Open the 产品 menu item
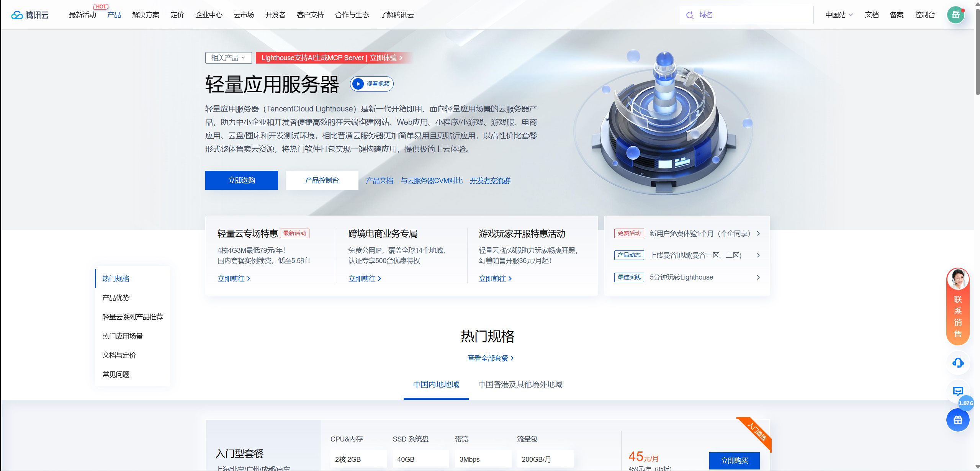The width and height of the screenshot is (980, 471). click(x=114, y=15)
